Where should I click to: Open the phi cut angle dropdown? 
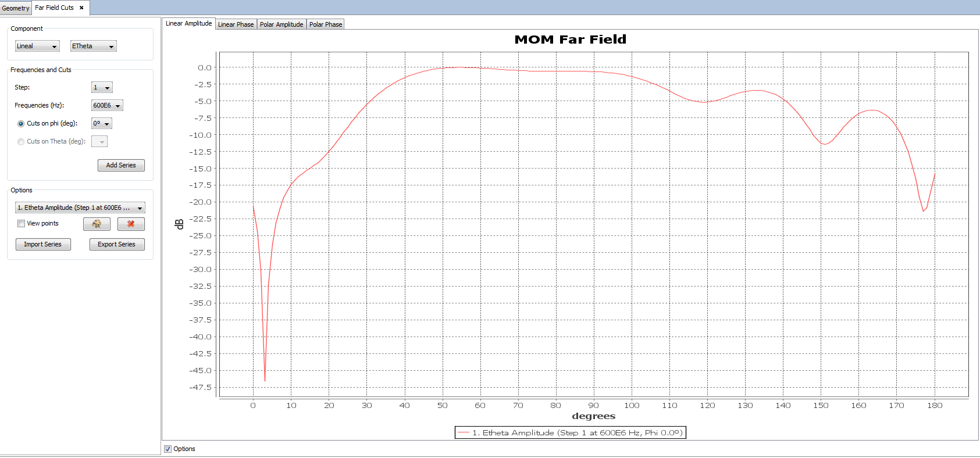point(101,123)
